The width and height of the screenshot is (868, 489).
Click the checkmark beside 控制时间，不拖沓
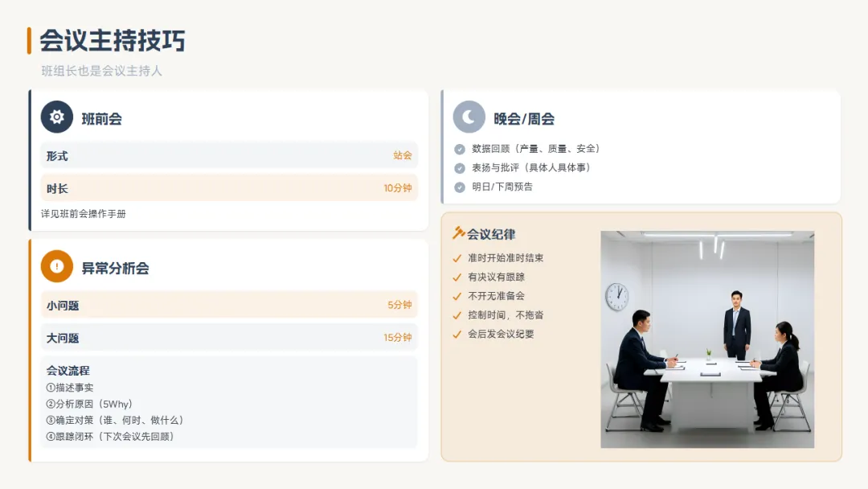tap(457, 315)
